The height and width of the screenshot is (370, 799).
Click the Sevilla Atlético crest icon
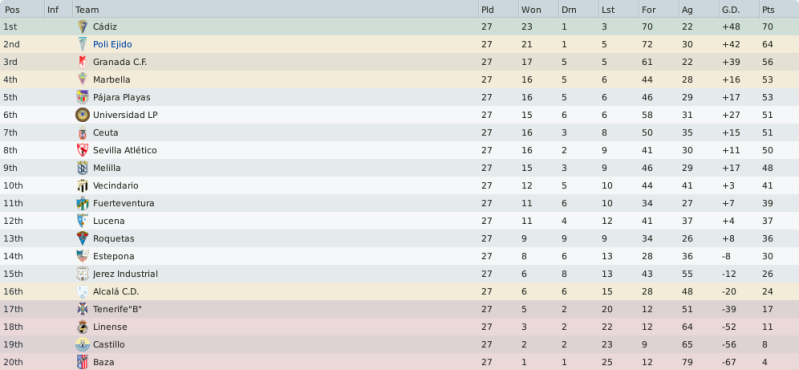click(x=83, y=150)
